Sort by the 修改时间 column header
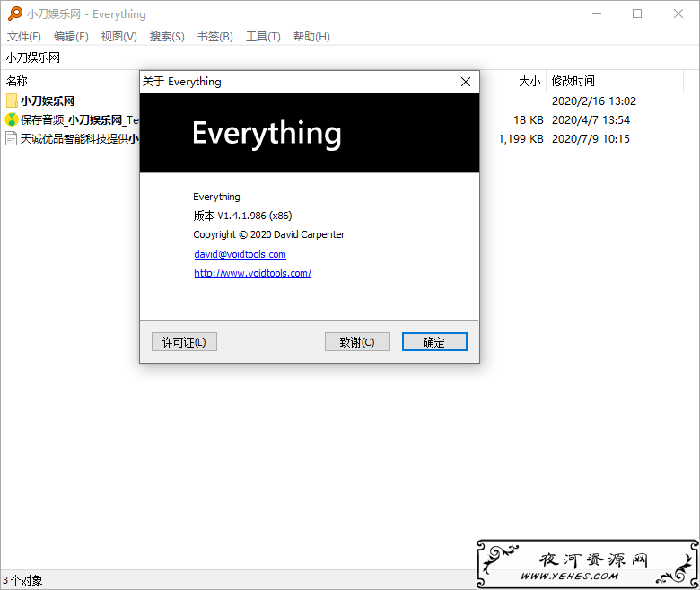700x590 pixels. 573,81
